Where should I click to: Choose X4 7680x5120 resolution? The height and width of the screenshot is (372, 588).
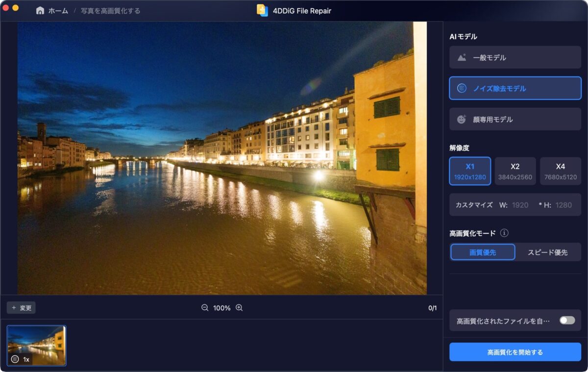[560, 171]
